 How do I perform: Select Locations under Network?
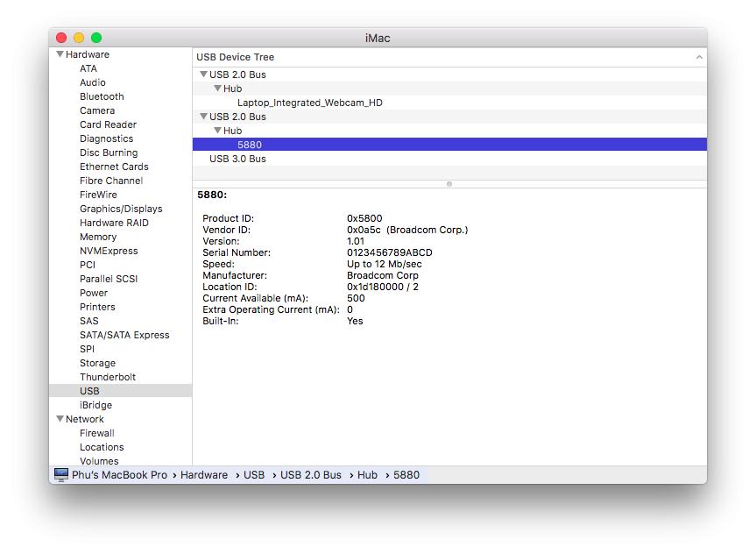[102, 447]
